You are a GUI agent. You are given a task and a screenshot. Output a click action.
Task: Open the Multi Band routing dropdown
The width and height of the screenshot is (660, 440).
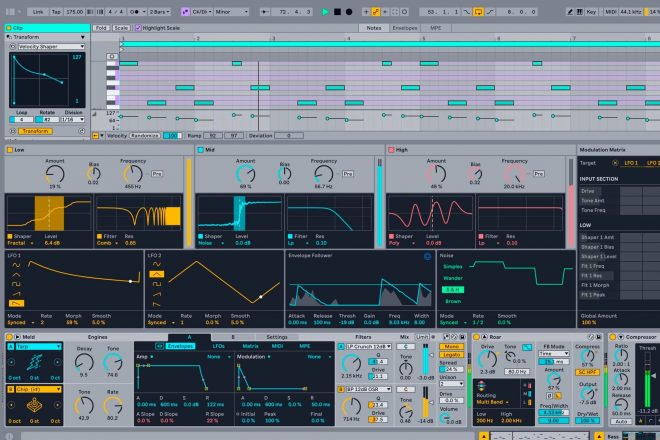click(492, 402)
